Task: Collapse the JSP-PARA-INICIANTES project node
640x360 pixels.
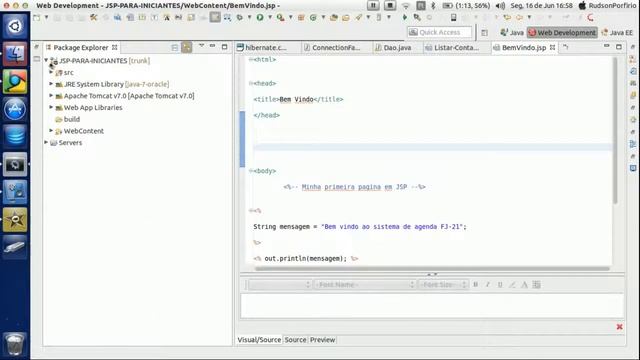Action: coord(46,60)
